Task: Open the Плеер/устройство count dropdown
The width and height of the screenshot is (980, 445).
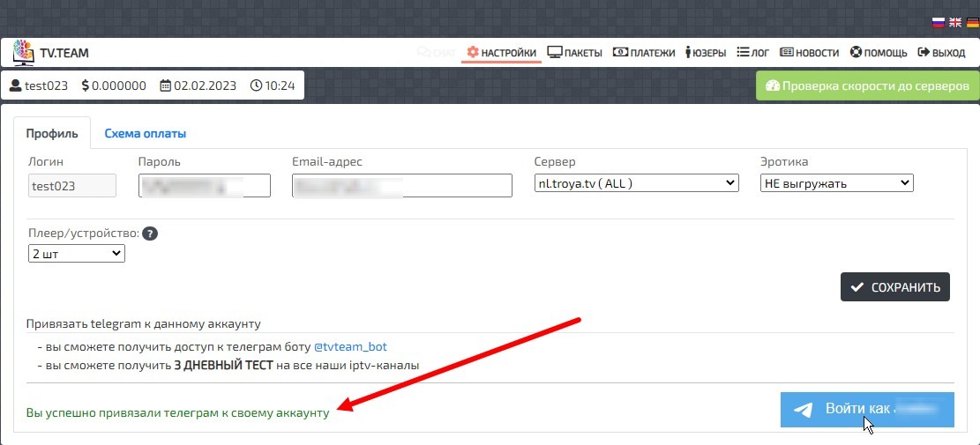Action: click(x=77, y=254)
